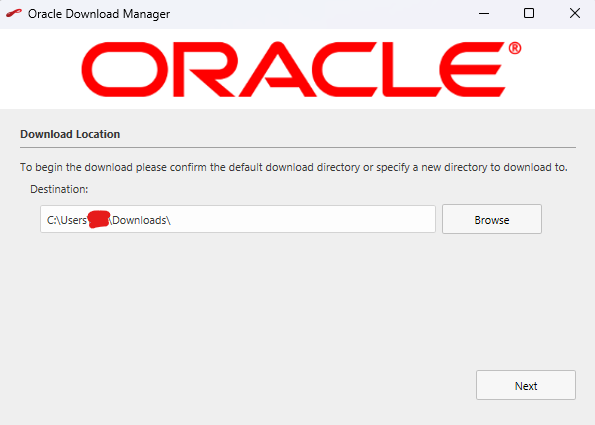The width and height of the screenshot is (595, 425).
Task: Click the Next button
Action: [526, 385]
